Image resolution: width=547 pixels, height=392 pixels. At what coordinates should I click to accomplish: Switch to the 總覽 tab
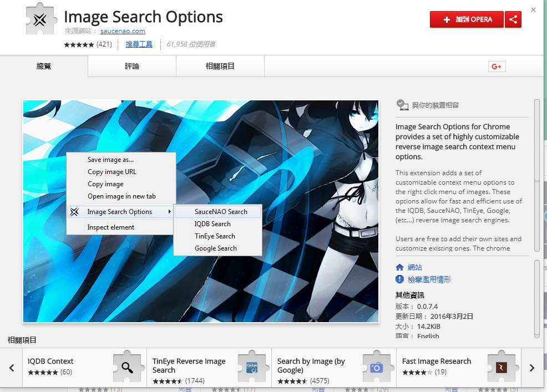44,67
